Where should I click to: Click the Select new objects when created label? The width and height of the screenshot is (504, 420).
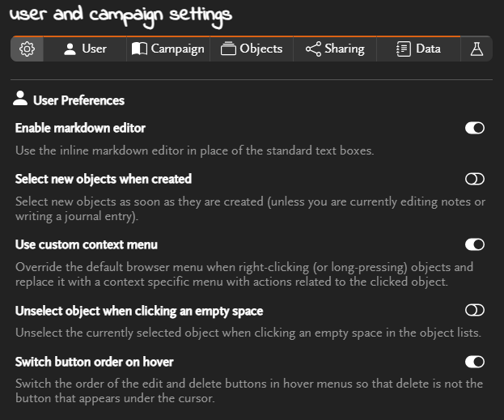point(104,179)
